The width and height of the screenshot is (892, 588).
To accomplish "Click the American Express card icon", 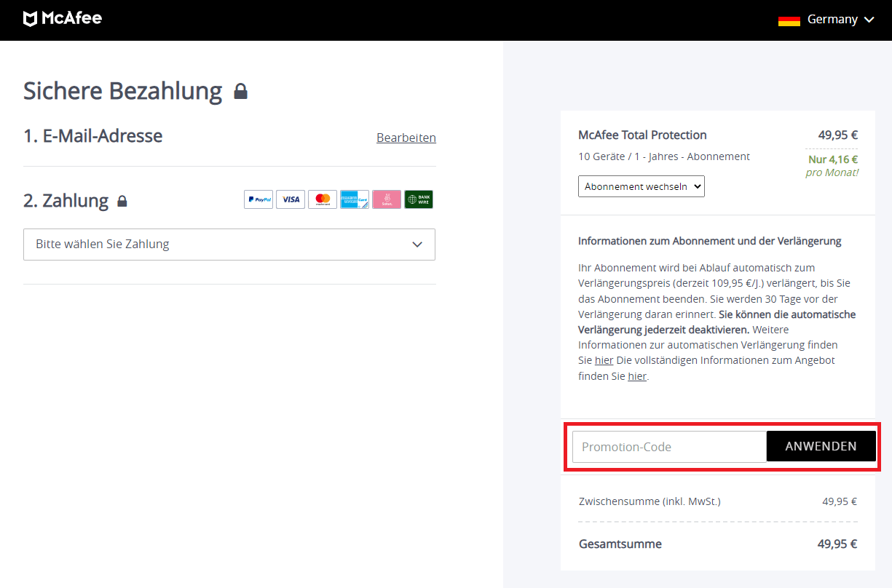I will (x=355, y=199).
